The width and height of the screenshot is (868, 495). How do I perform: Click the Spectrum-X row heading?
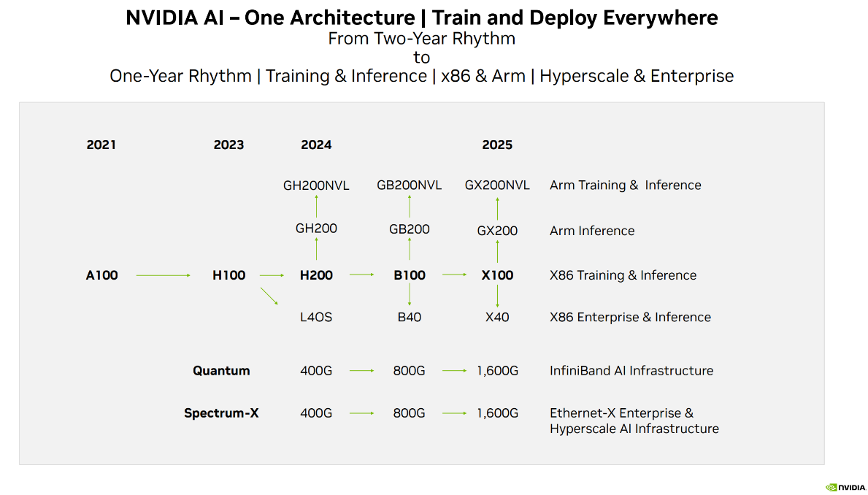pos(221,413)
